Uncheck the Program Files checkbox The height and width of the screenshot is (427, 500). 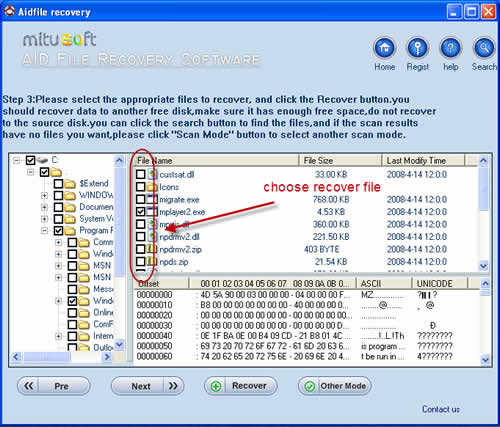[58, 230]
